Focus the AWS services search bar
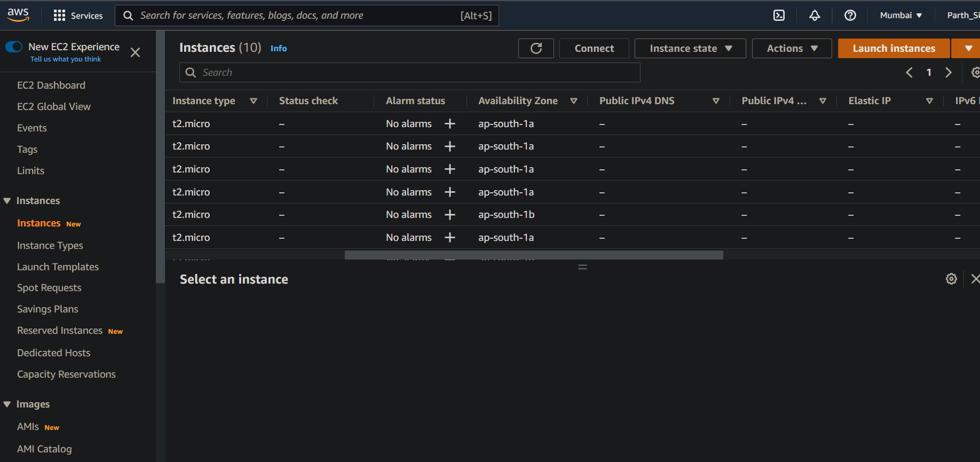The image size is (980, 462). pos(307,15)
